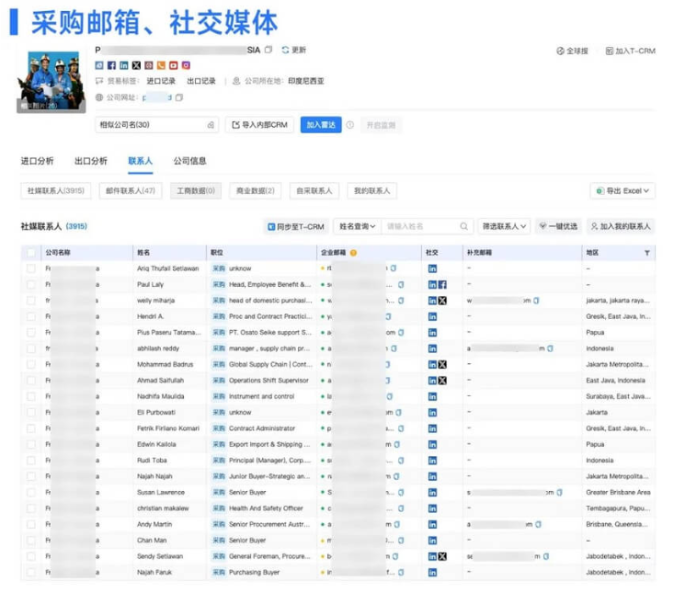The width and height of the screenshot is (697, 616).
Task: Open the 自采联系人 sub-tab
Action: click(314, 190)
